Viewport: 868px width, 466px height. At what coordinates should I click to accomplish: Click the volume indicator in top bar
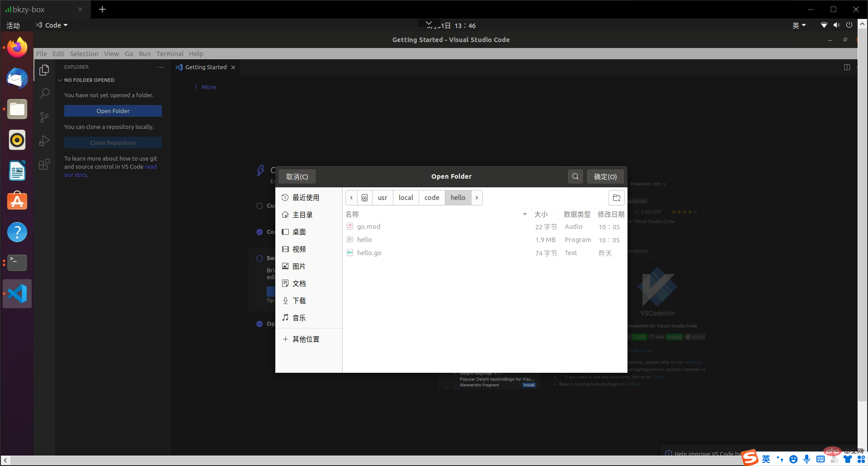pyautogui.click(x=836, y=25)
